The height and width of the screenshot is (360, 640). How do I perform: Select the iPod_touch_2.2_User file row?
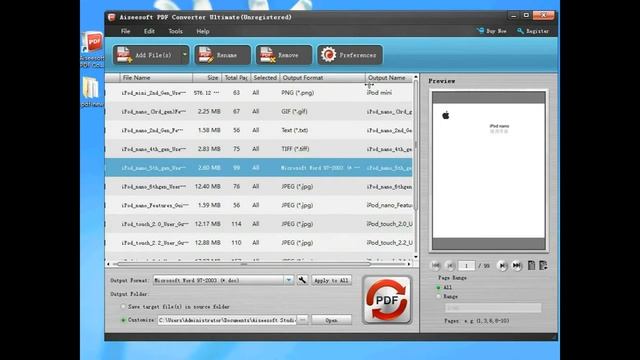[259, 243]
